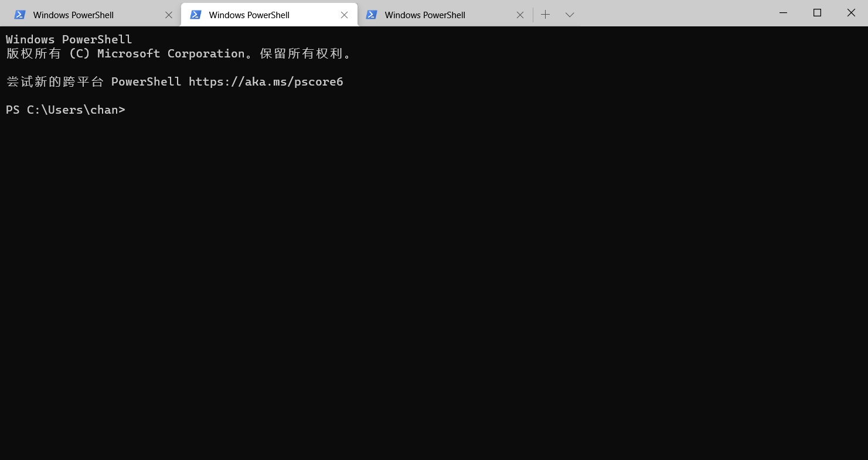This screenshot has width=868, height=460.
Task: Select the middle Windows PowerShell tab label
Action: [x=249, y=15]
